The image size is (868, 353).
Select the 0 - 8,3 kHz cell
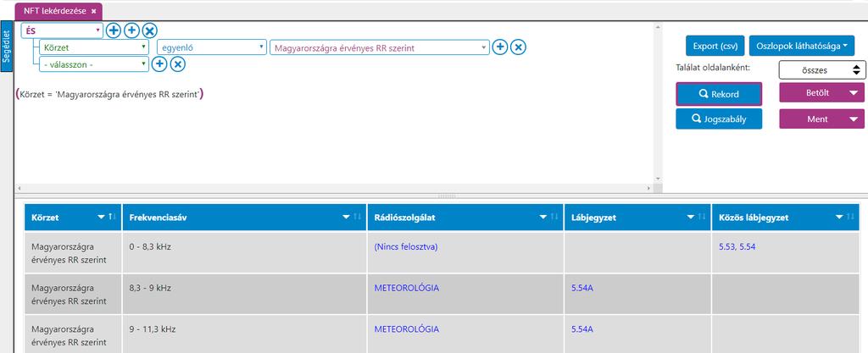(244, 252)
